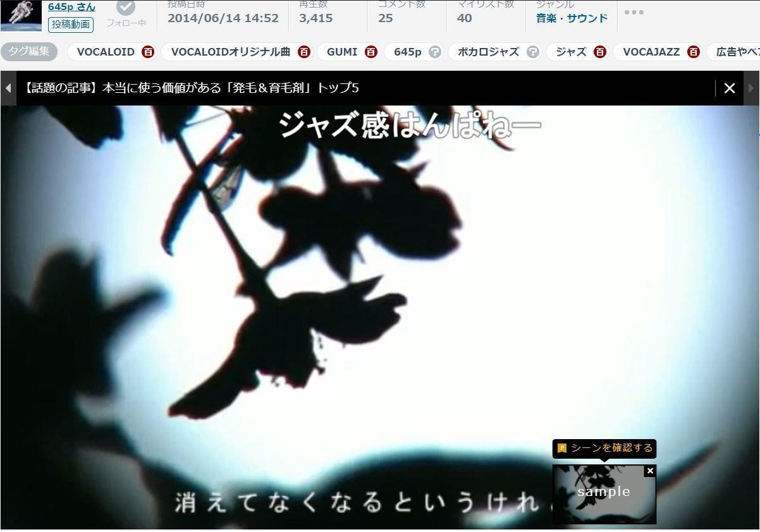The image size is (760, 532).
Task: Open the dictionary icon beside ジャズ tag
Action: pyautogui.click(x=600, y=52)
